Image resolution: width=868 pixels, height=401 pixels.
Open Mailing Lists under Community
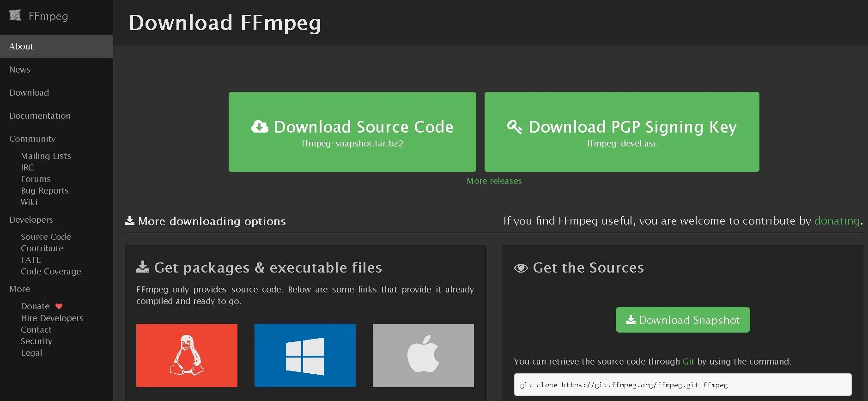pos(46,156)
